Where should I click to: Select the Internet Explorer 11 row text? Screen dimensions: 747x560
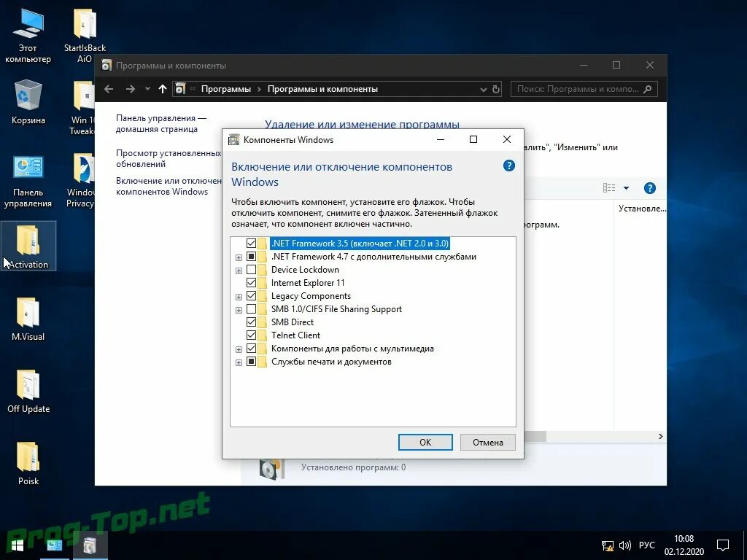(308, 283)
